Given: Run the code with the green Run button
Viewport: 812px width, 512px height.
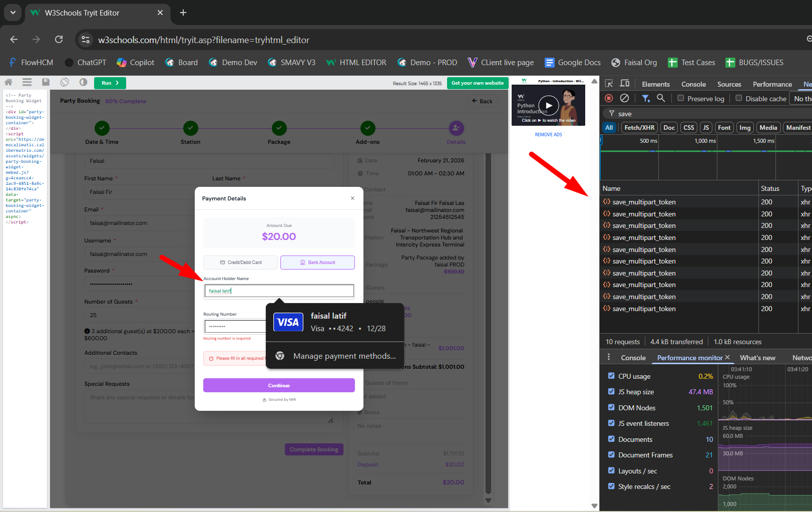Looking at the screenshot, I should [110, 83].
